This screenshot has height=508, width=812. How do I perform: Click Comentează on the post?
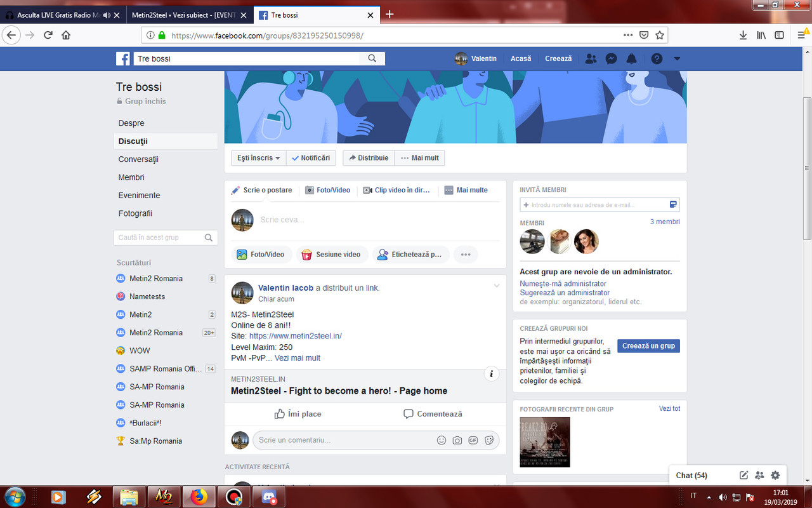433,413
